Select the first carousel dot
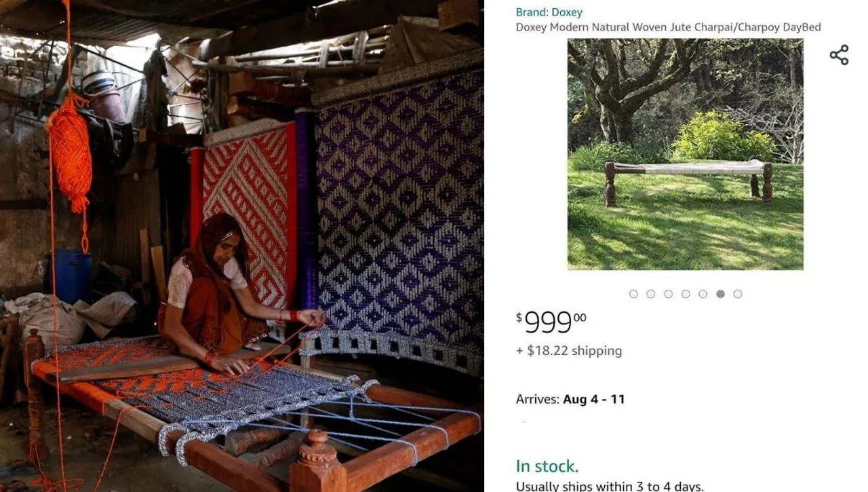The width and height of the screenshot is (868, 492). click(633, 294)
